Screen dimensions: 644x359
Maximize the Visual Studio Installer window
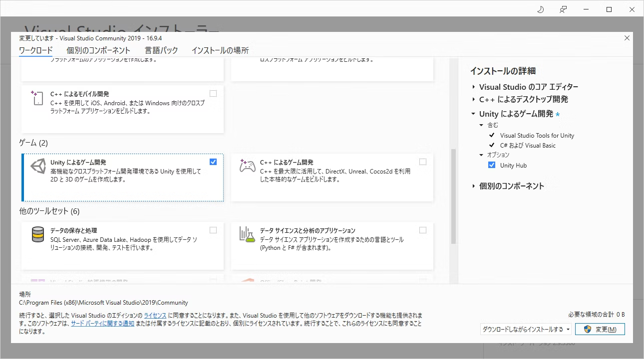(x=609, y=9)
